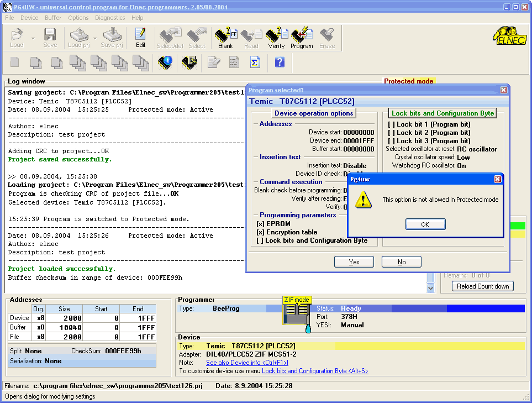Click the ELNEC logo
Screen dimensions: 532x403
point(510,36)
